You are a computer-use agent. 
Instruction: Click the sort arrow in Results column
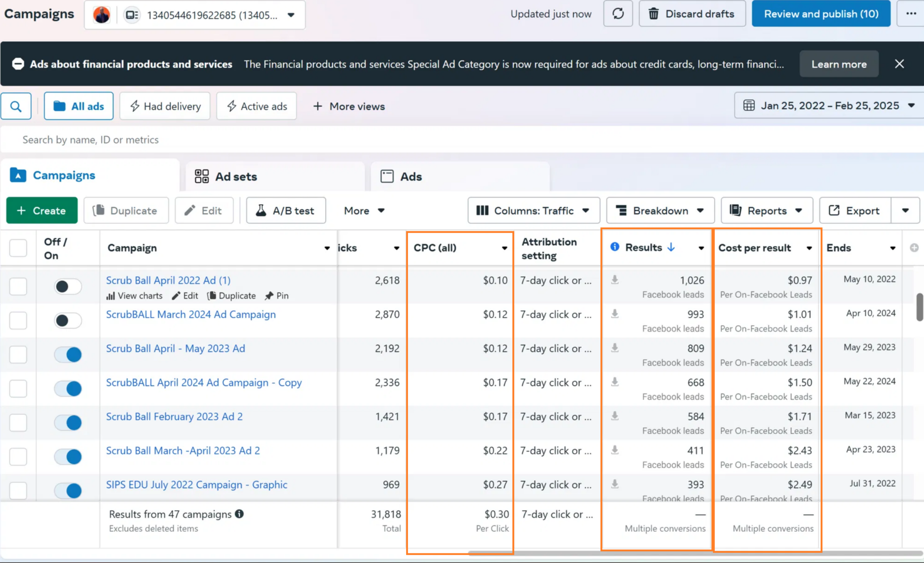[x=671, y=247]
